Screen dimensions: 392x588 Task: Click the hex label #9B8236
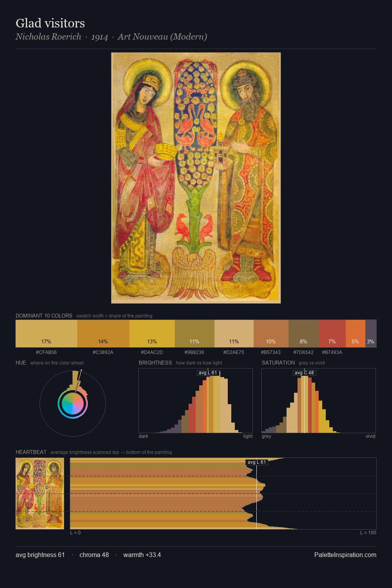[x=194, y=352]
